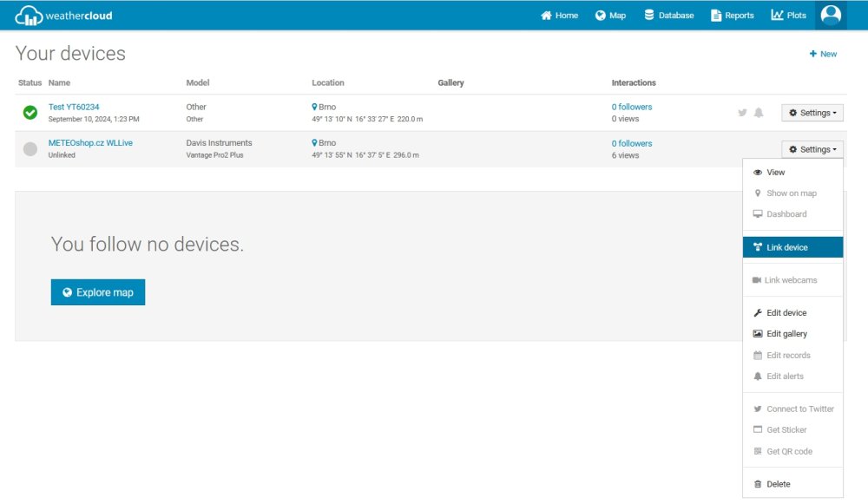Collapse Settings dropdown for METEOshop.cz WLLive
The height and width of the screenshot is (504, 868).
[812, 149]
